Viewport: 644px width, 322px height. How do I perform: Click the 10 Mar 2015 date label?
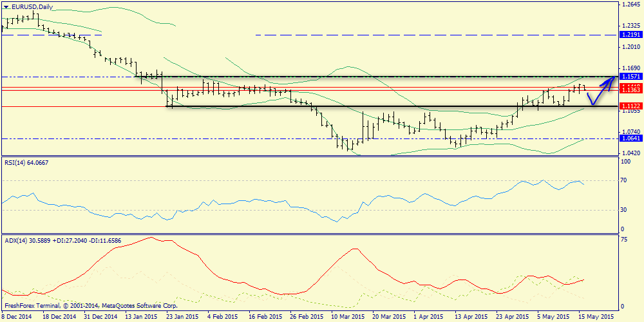[348, 317]
